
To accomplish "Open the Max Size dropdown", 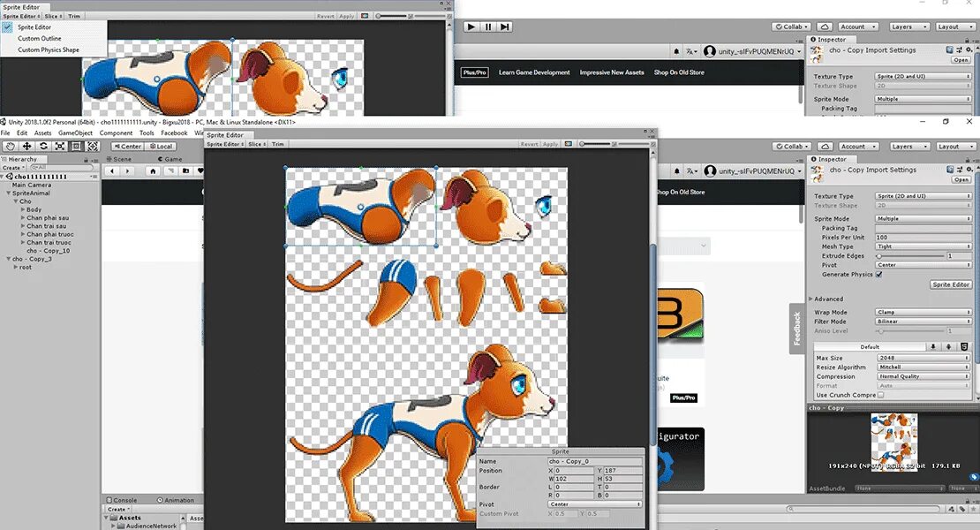I will tap(923, 358).
